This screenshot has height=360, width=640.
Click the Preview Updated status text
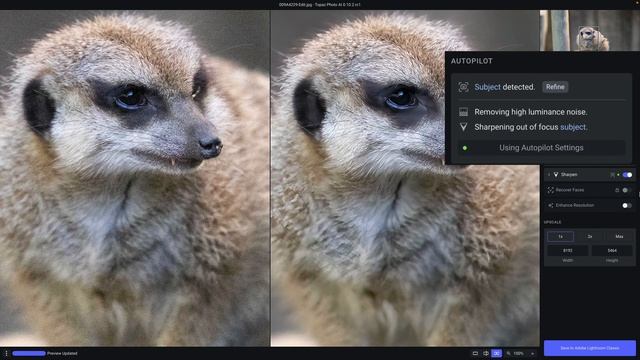62,353
